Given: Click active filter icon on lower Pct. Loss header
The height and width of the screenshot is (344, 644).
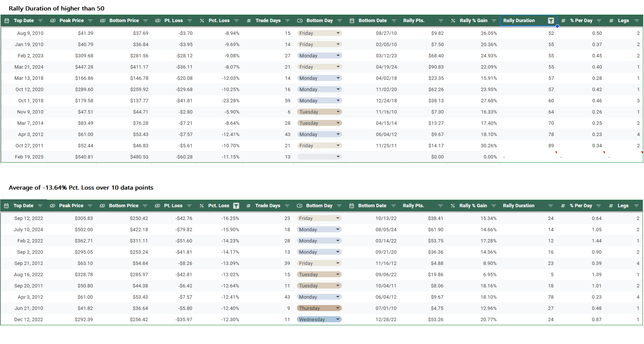Looking at the screenshot, I should point(236,206).
